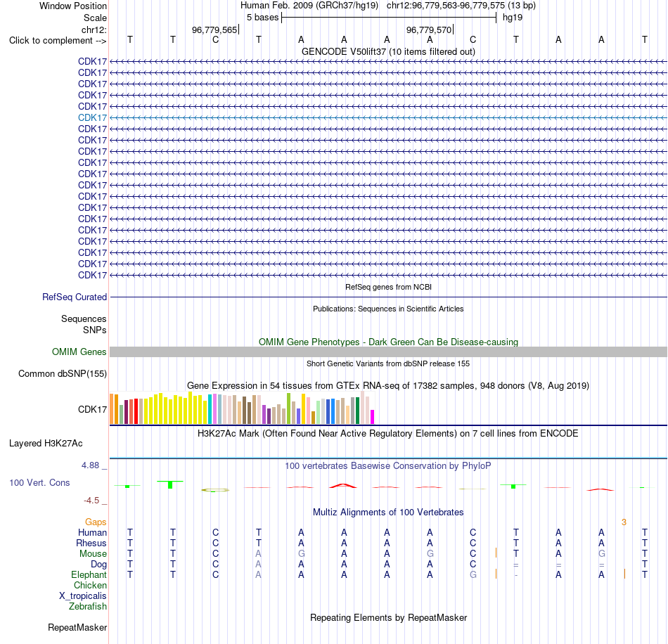This screenshot has height=644, width=668.
Task: Click the dark green bar in GTEx chart
Action: click(x=357, y=411)
